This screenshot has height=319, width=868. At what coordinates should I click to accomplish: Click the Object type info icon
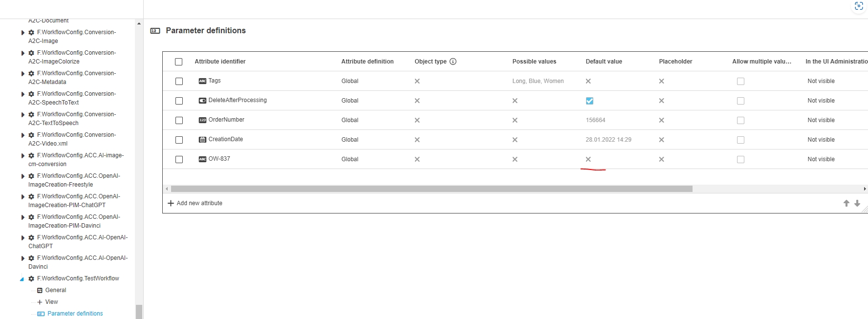pyautogui.click(x=453, y=62)
